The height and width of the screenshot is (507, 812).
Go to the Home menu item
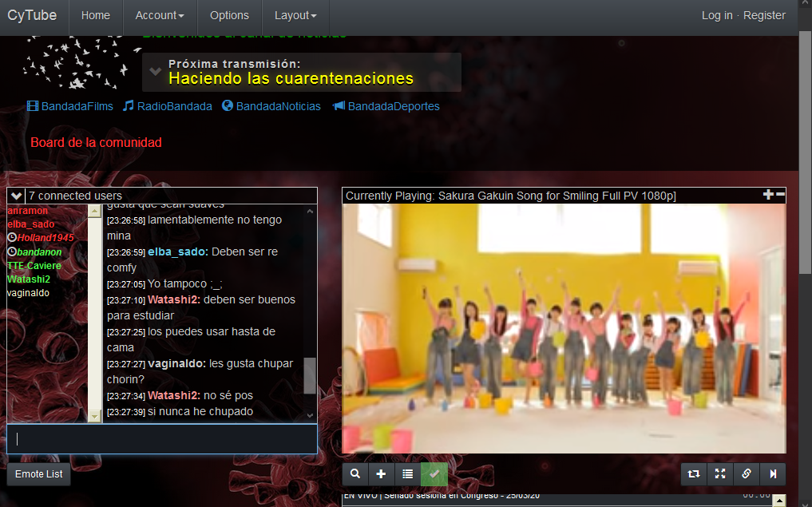[x=96, y=15]
